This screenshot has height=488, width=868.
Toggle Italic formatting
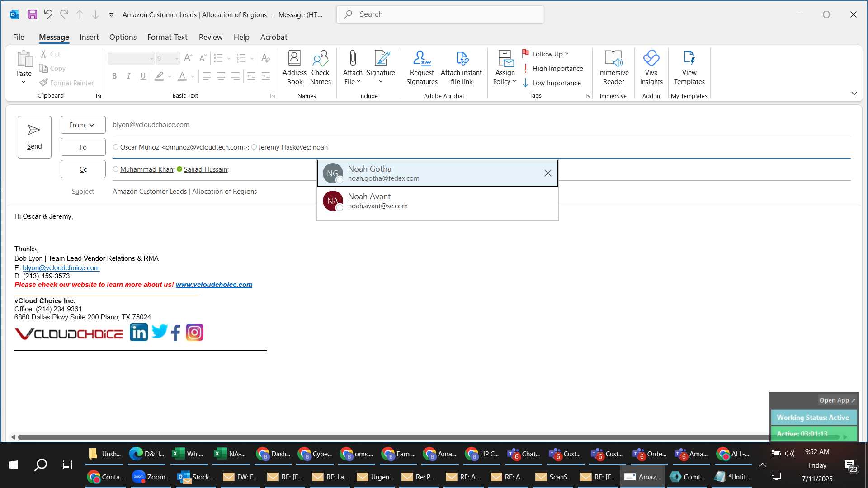[129, 76]
